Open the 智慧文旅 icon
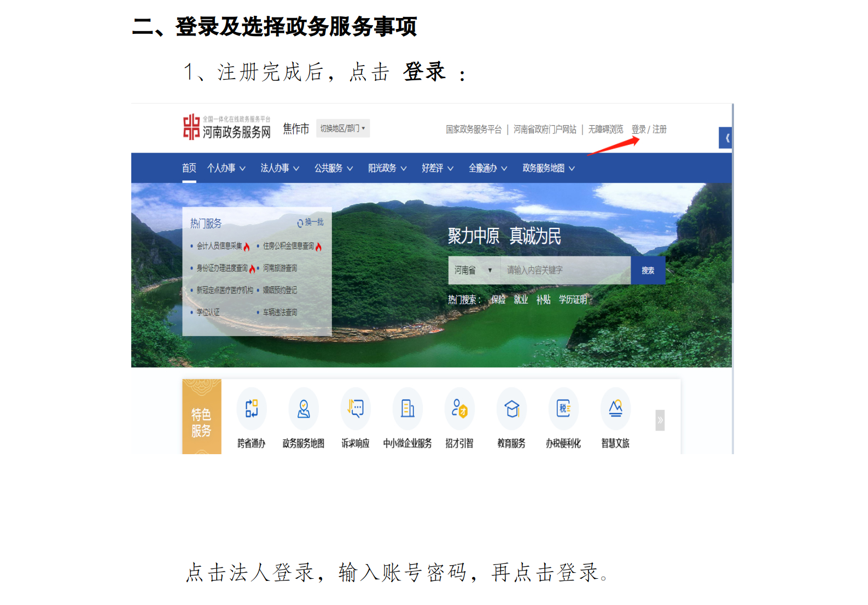The width and height of the screenshot is (868, 605). tap(615, 409)
